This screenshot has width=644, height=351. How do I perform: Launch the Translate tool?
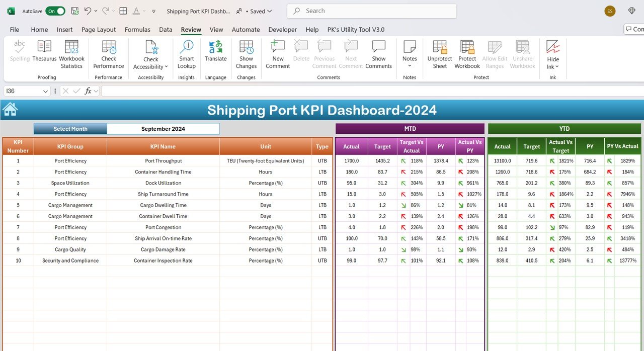(216, 51)
